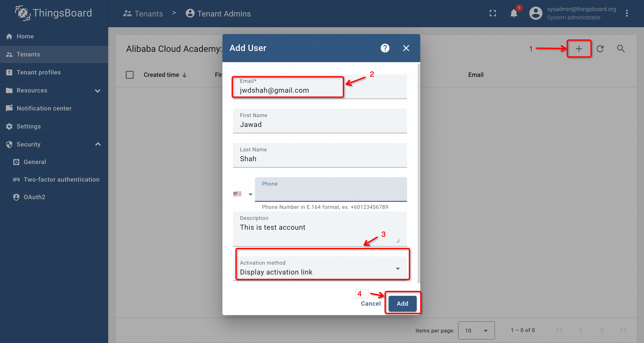Click the ThingsBoard logo
The width and height of the screenshot is (644, 343).
click(53, 13)
